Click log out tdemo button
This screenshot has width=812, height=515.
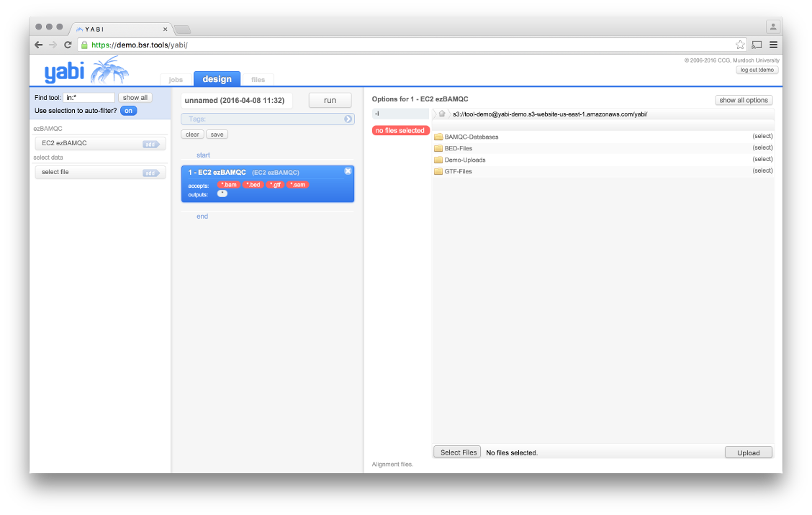coord(757,70)
